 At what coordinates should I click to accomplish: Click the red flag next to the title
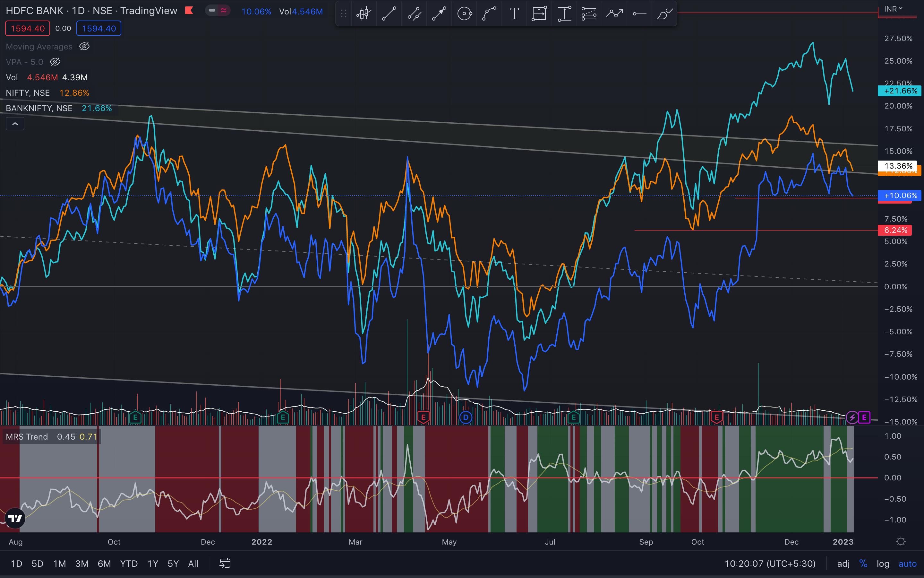tap(189, 11)
